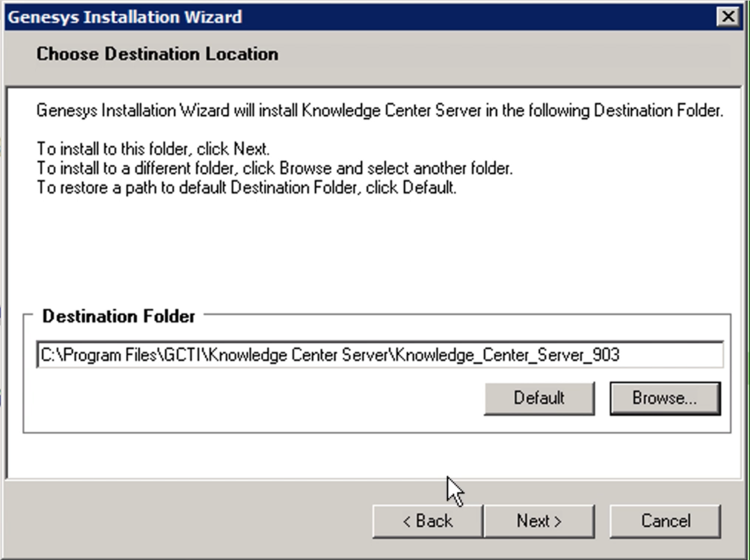Click the Default button to restore path
This screenshot has width=750, height=560.
538,398
